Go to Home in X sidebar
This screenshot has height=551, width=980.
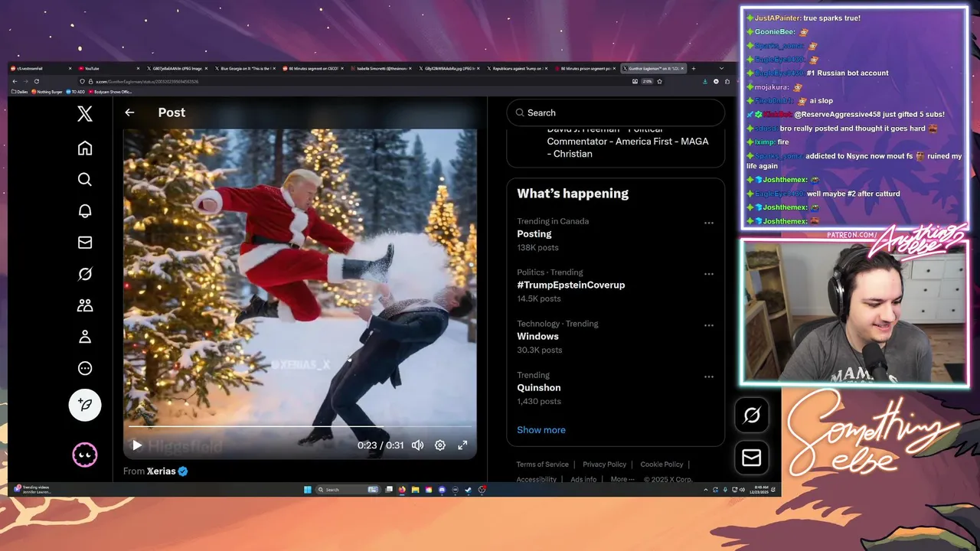click(x=85, y=148)
